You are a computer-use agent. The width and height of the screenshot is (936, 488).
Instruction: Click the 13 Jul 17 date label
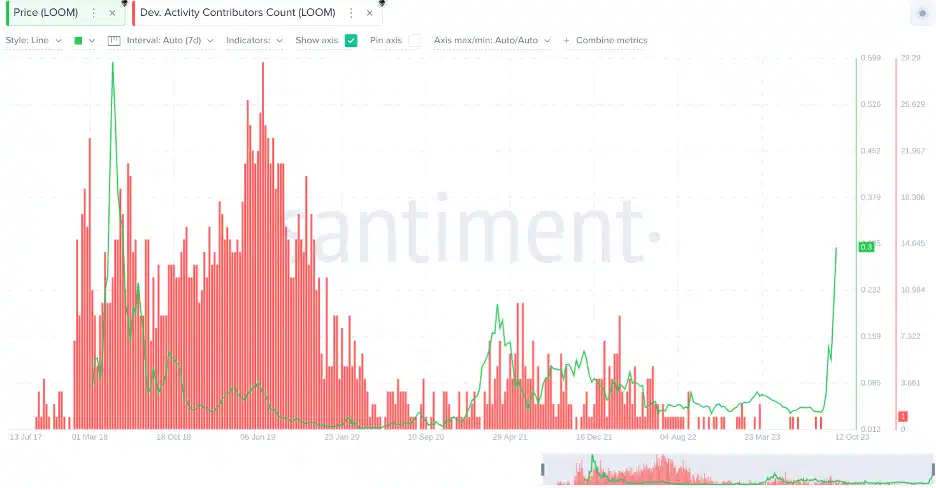tap(26, 437)
